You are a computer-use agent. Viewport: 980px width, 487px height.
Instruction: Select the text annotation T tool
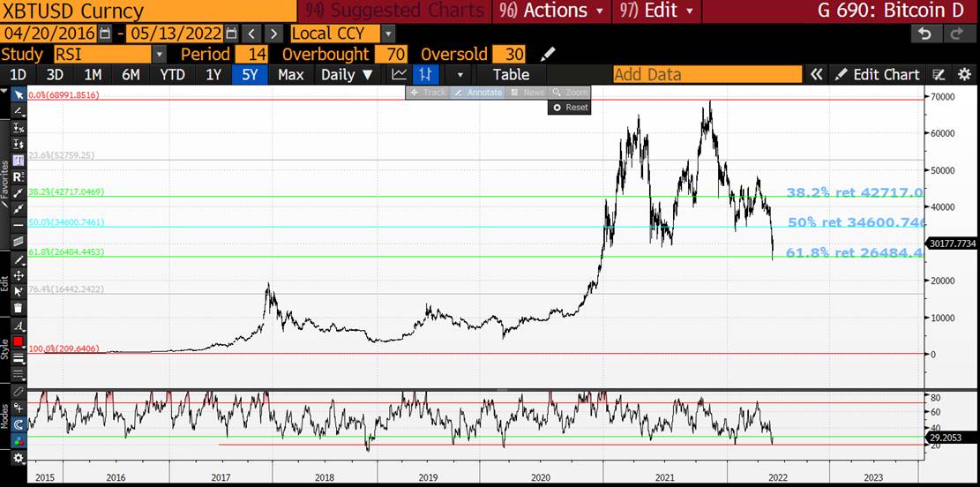[19, 160]
